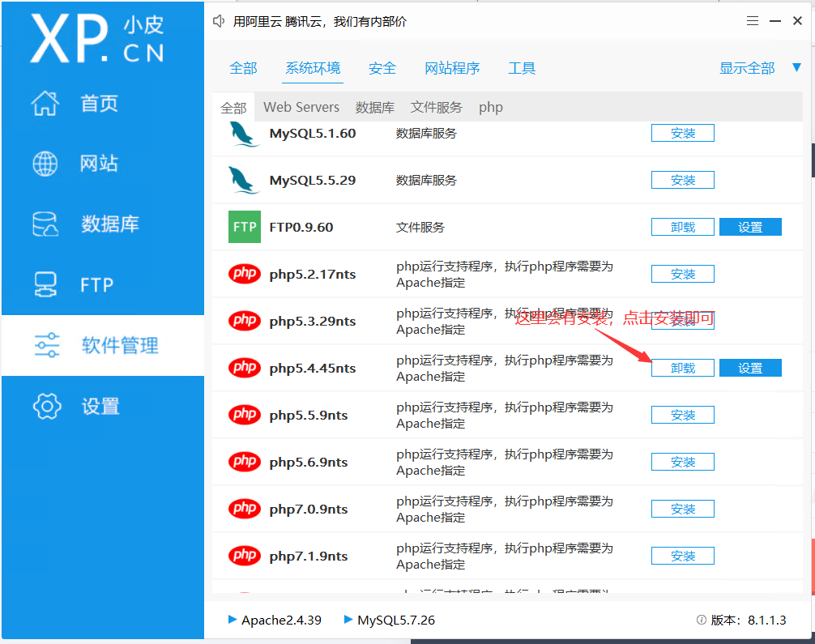Click the MySQL5.7.26 status text
Viewport: 815px width, 644px height.
(396, 620)
